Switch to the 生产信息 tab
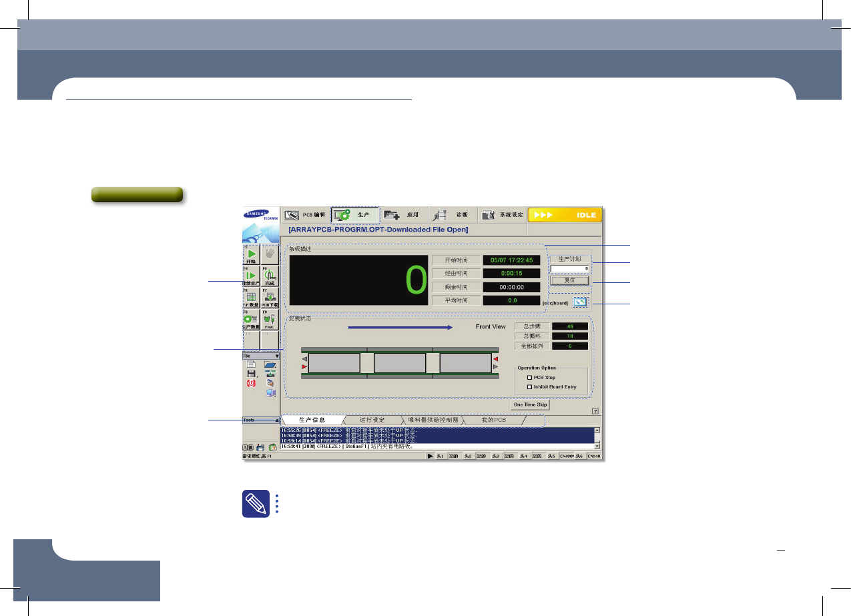The image size is (851, 616). coord(313,420)
